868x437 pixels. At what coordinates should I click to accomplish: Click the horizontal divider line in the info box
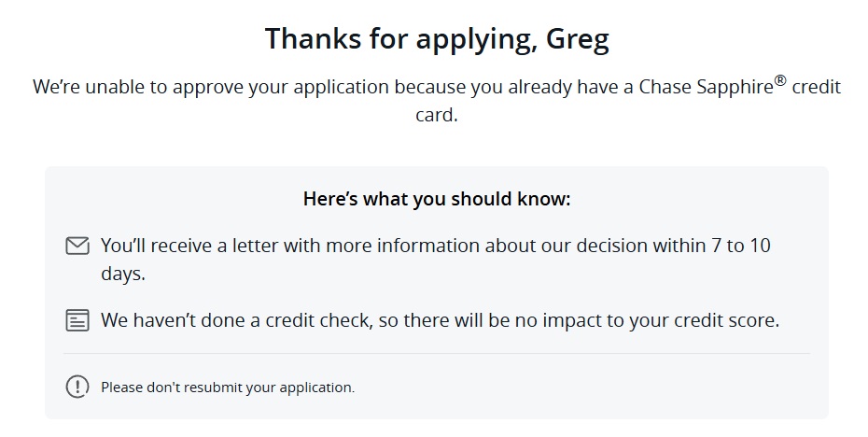[x=436, y=353]
